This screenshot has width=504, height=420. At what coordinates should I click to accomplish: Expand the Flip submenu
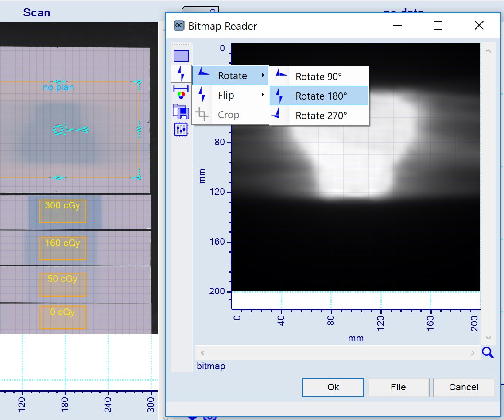click(x=230, y=95)
